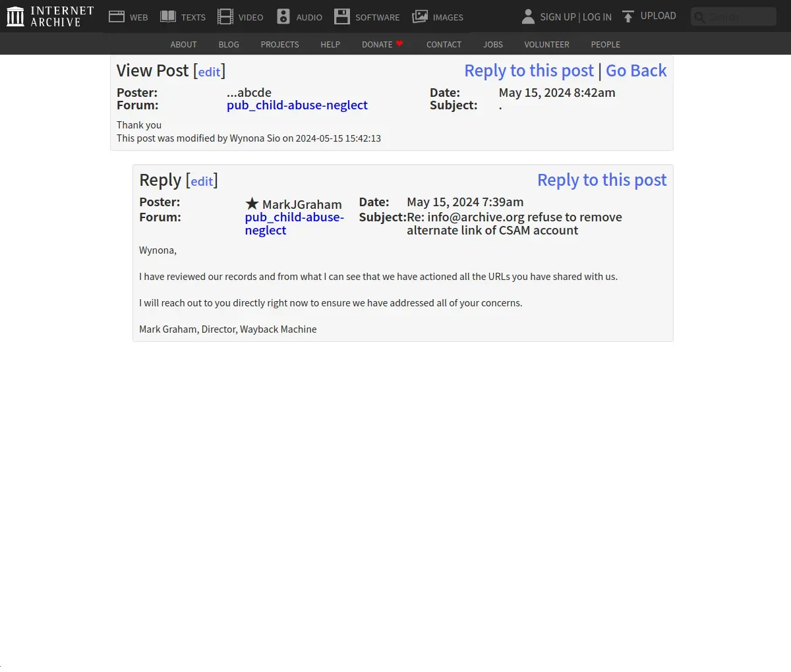Edit the View Post entry
The width and height of the screenshot is (791, 672).
click(x=210, y=72)
